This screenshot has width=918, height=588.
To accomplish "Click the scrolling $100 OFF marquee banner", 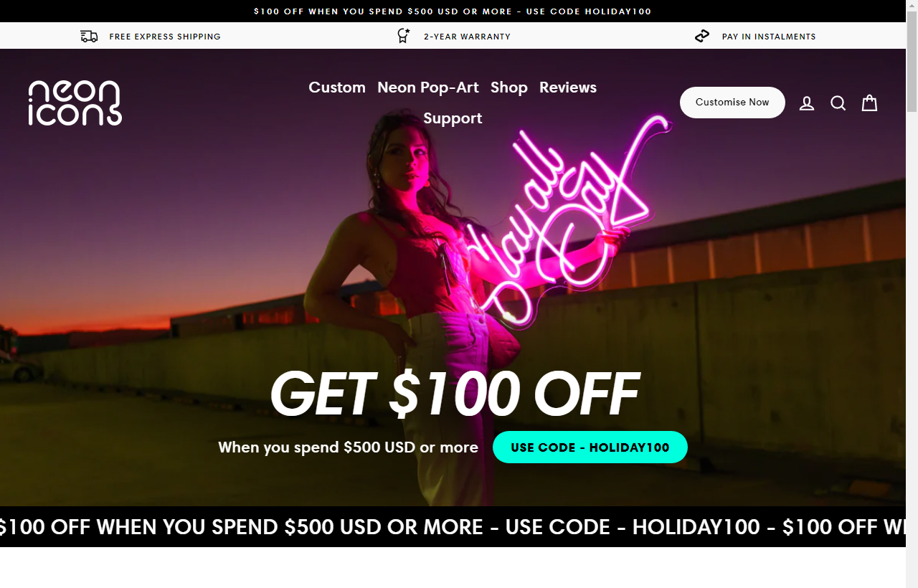I will (453, 527).
